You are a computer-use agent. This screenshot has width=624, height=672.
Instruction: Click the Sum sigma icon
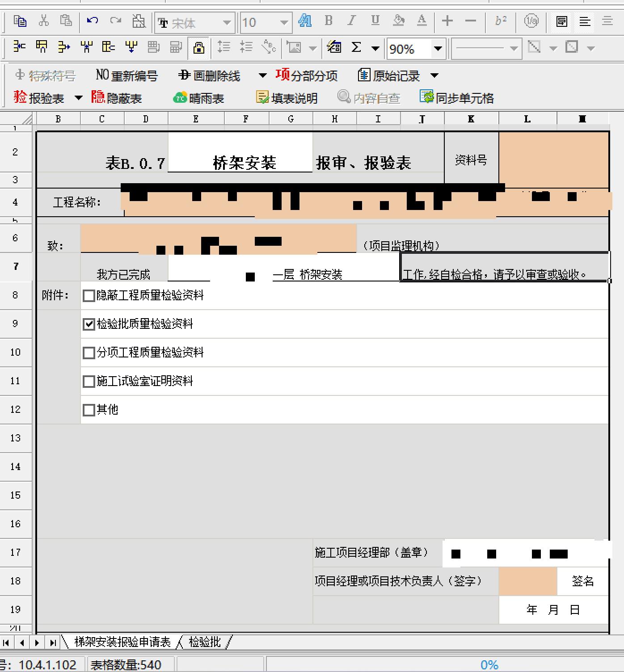click(x=356, y=47)
